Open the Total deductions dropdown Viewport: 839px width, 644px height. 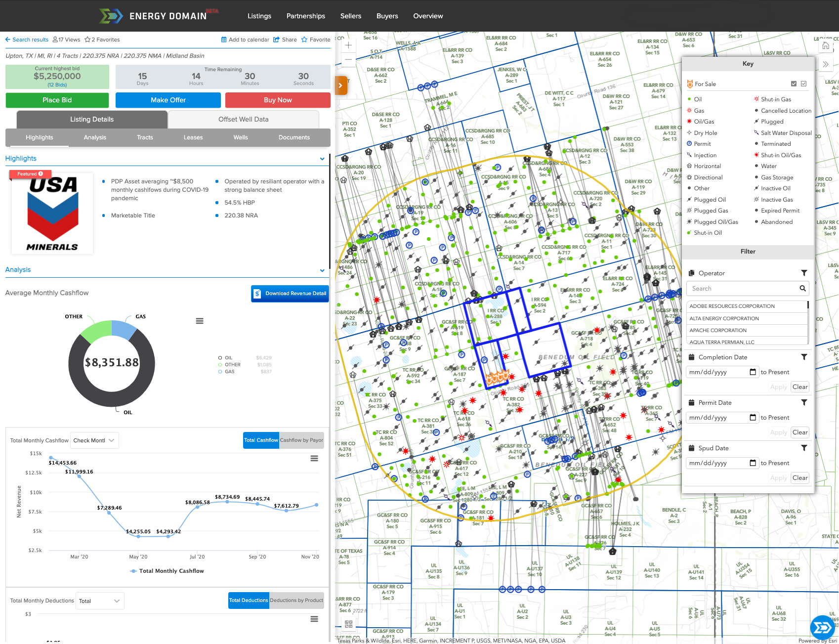pyautogui.click(x=100, y=601)
